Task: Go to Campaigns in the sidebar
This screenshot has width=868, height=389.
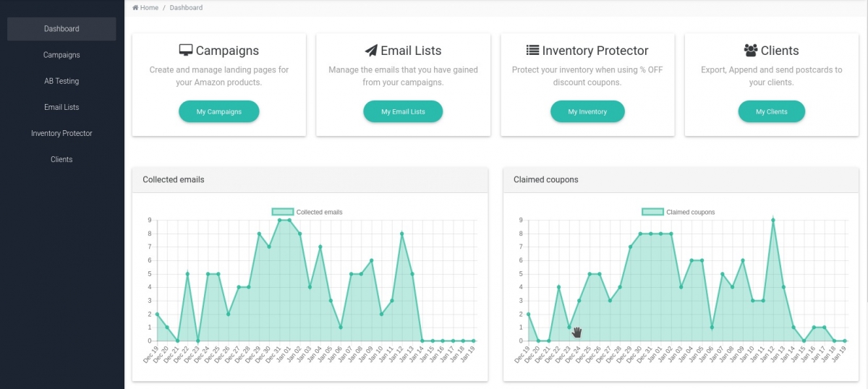Action: (x=61, y=55)
